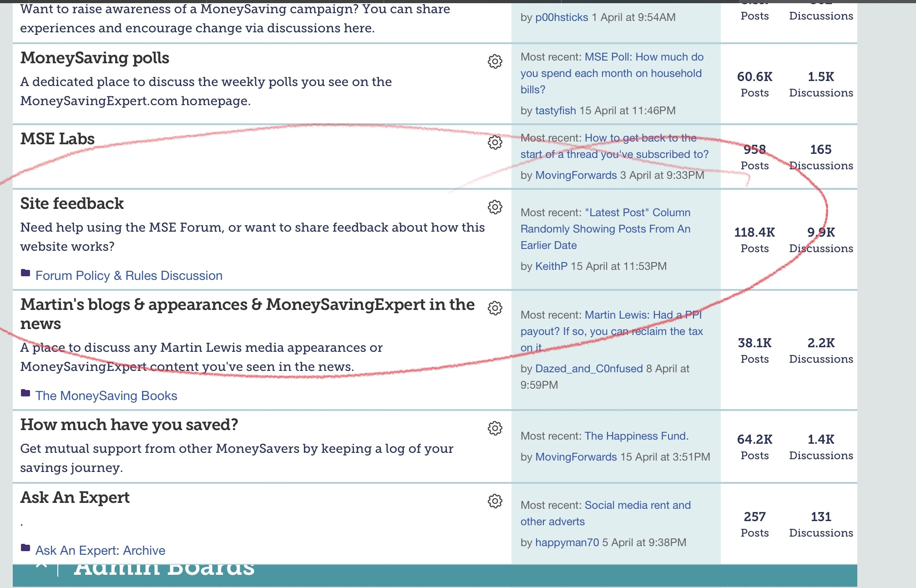Click folder icon beside Forum Policy & Rules Discussion

pos(25,273)
